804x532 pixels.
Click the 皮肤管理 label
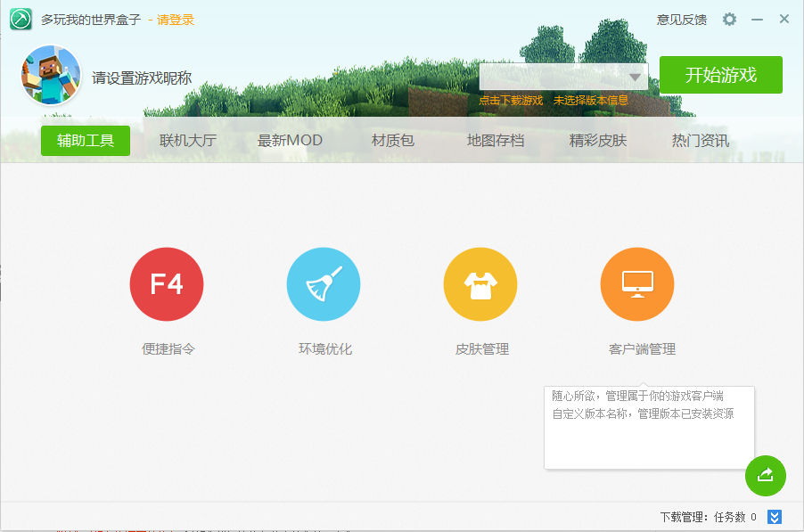click(x=482, y=349)
